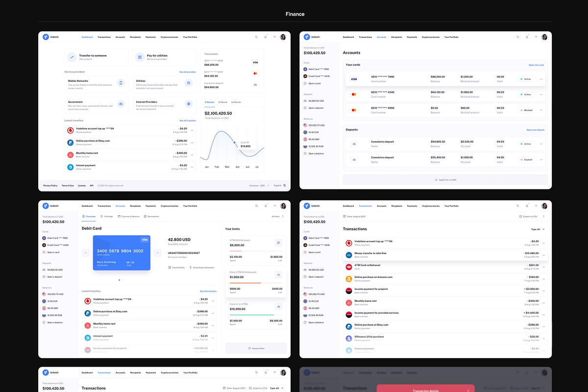Open notification bell on the Accounts screen
The width and height of the screenshot is (588, 392).
[527, 37]
